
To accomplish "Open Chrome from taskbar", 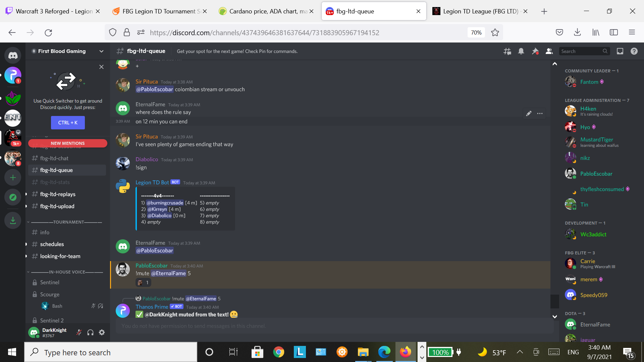I will tap(278, 352).
